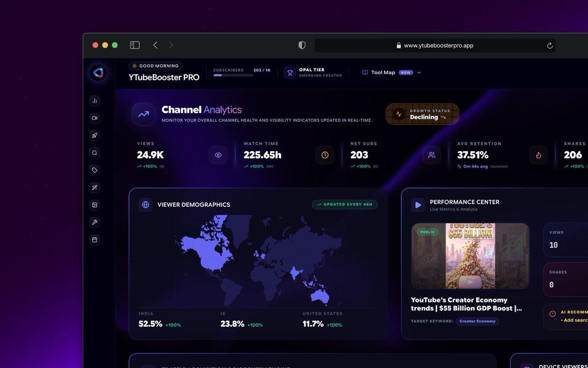Click the 225.65h watch time value
This screenshot has width=588, height=368.
[262, 155]
